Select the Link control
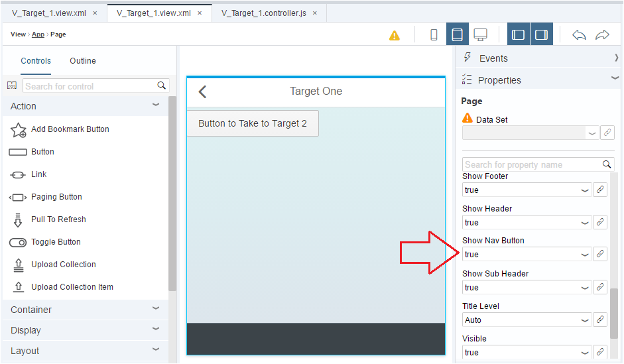The width and height of the screenshot is (624, 364). 28,174
